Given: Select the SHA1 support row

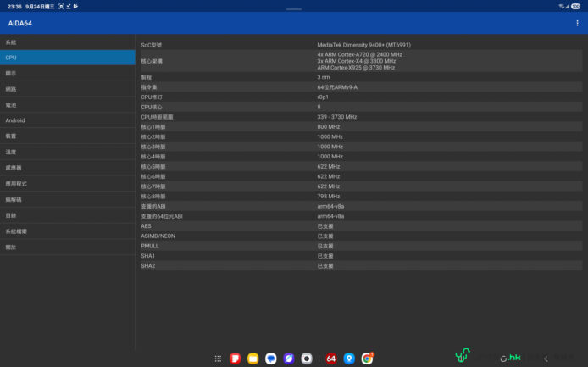Looking at the screenshot, I should 362,256.
